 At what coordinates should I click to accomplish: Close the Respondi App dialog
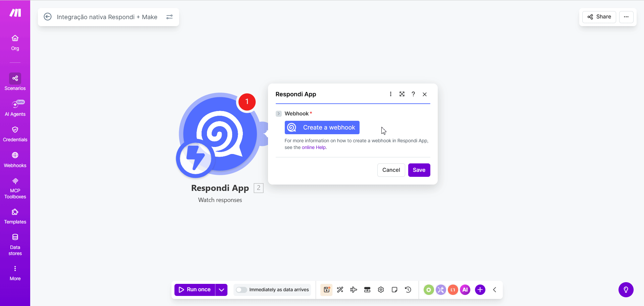tap(425, 94)
